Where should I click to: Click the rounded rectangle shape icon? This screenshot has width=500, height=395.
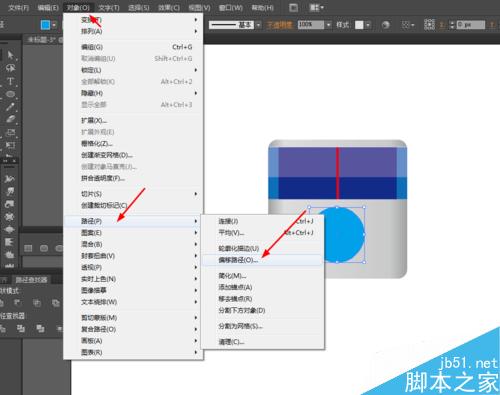(44, 248)
